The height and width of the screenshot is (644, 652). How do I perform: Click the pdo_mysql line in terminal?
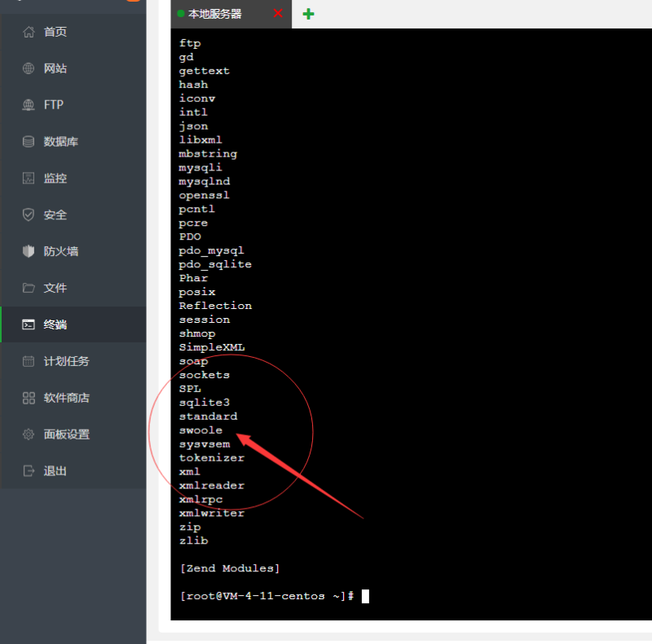click(212, 250)
